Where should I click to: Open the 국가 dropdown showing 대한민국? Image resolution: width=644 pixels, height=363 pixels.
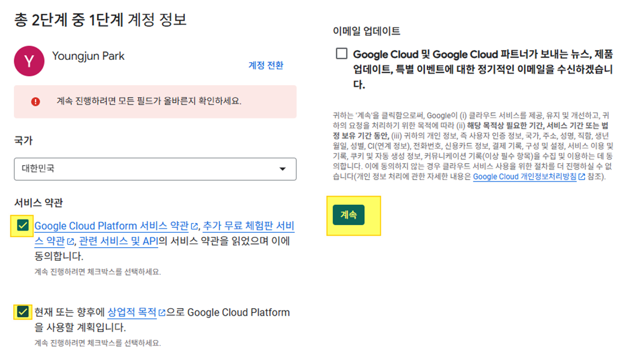(155, 169)
